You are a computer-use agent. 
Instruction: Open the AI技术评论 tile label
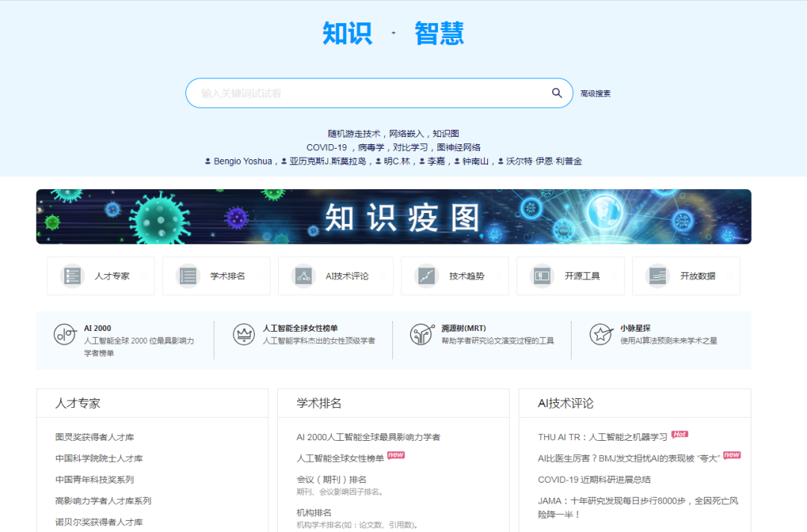coord(347,276)
